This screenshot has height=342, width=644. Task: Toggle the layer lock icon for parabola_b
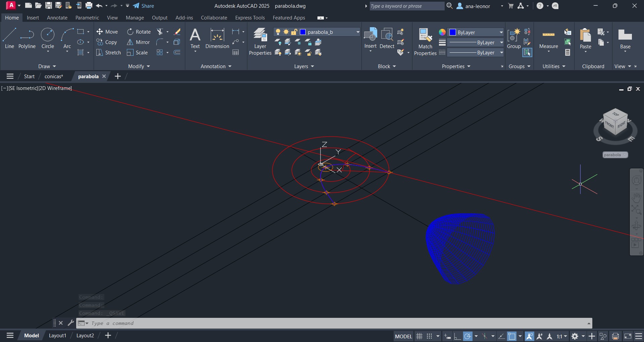[294, 32]
